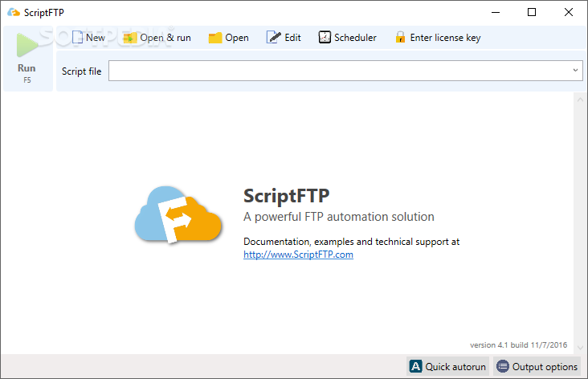The image size is (588, 379).
Task: Open Output options
Action: (537, 366)
